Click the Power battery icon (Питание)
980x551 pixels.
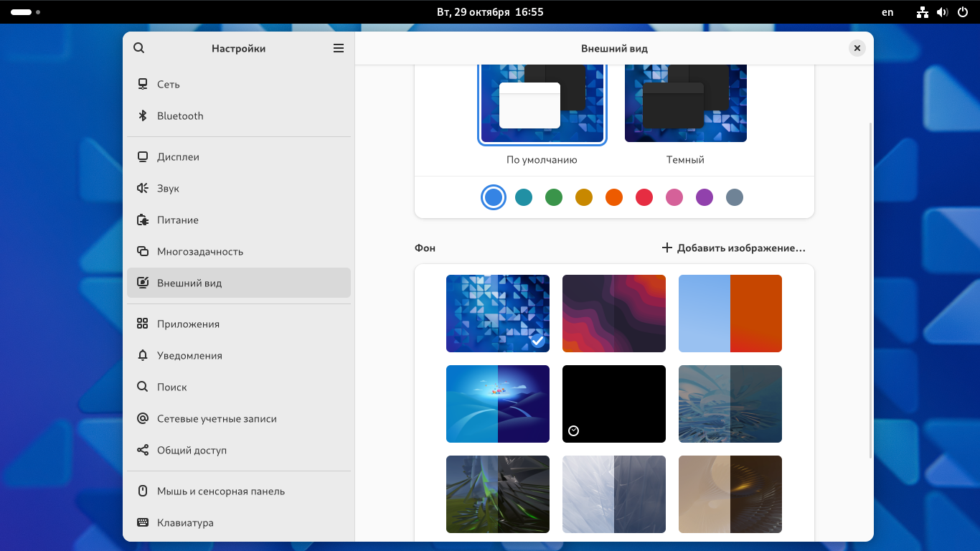click(142, 220)
